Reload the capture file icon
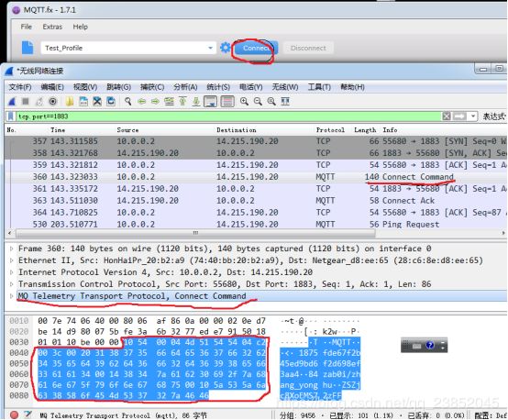 [x=111, y=102]
